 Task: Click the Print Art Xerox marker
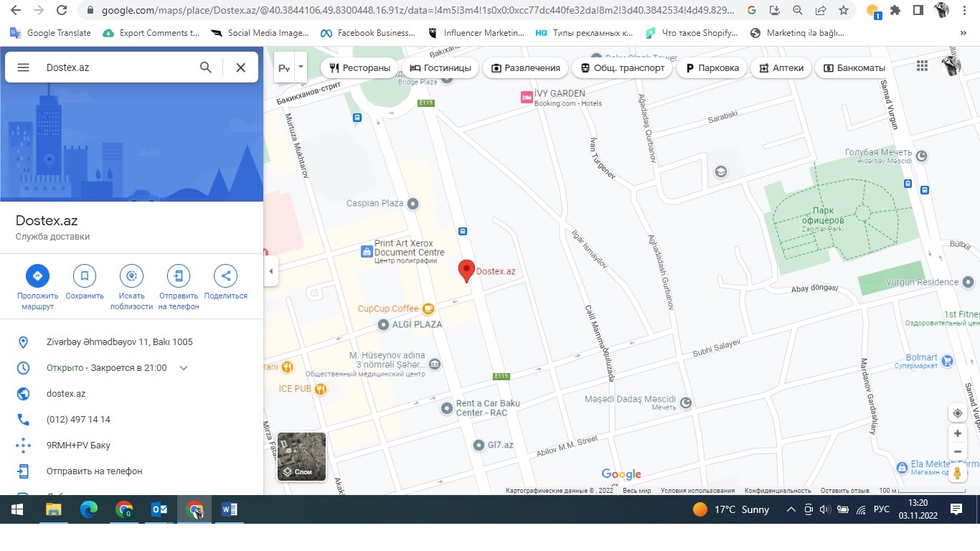(367, 251)
